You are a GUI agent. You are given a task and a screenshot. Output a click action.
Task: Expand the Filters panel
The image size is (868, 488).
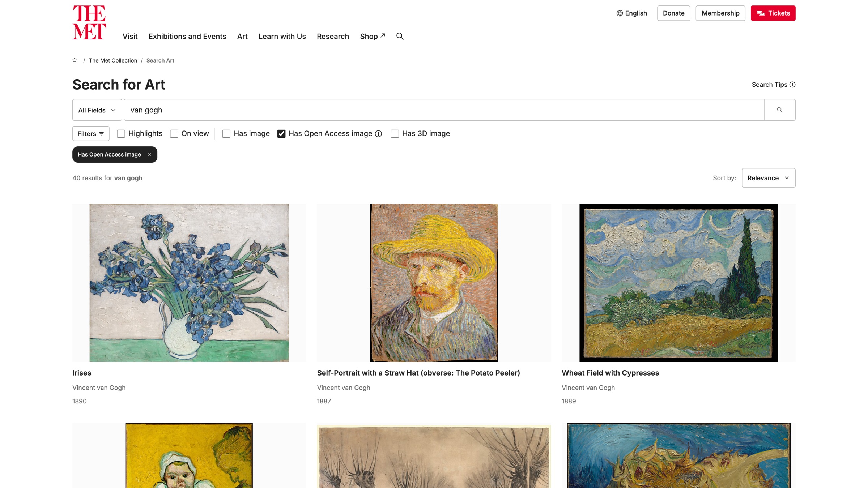point(91,134)
